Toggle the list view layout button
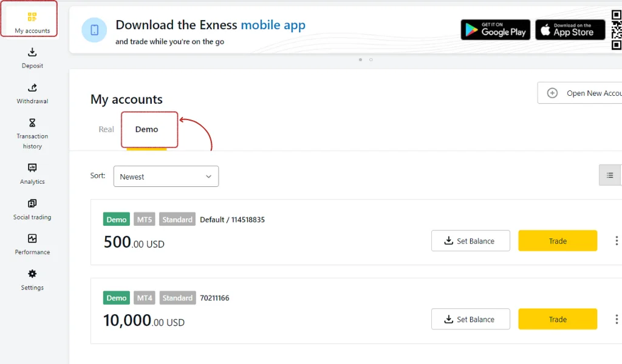The height and width of the screenshot is (364, 622). pos(610,175)
